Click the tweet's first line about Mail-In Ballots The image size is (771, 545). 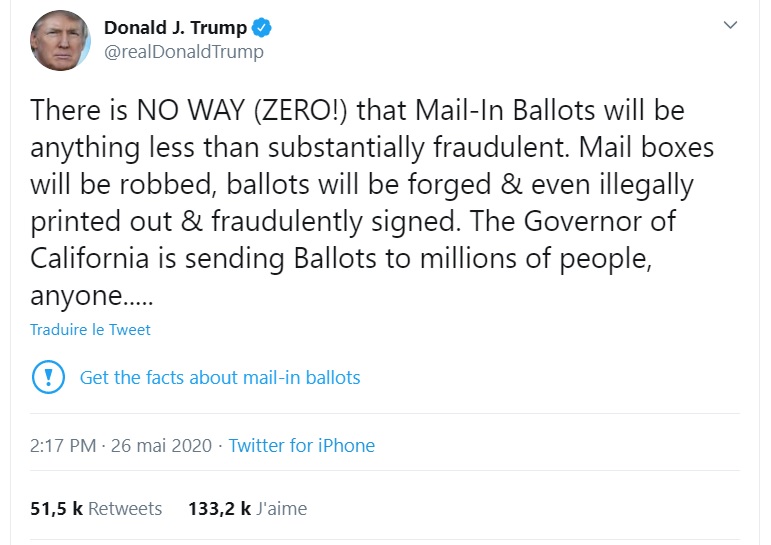tap(356, 110)
